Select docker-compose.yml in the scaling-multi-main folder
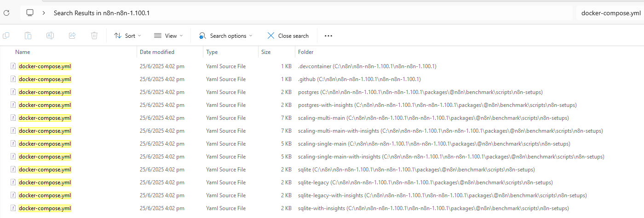644x218 pixels. [x=45, y=118]
